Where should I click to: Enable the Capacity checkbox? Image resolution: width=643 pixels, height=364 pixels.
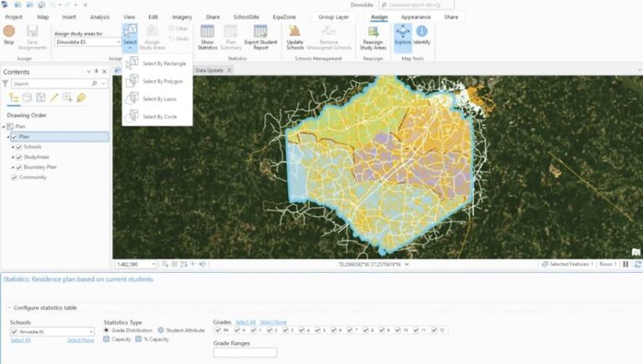pos(106,340)
